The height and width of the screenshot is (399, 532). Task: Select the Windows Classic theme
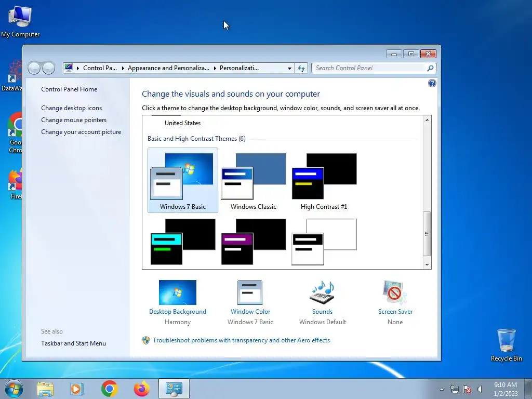click(x=254, y=180)
